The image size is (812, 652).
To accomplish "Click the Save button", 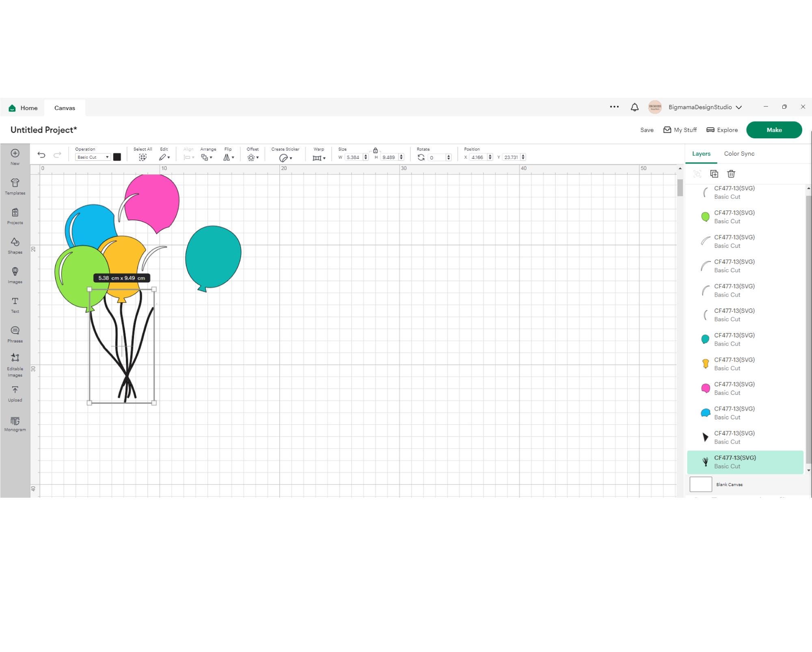I will tap(647, 130).
